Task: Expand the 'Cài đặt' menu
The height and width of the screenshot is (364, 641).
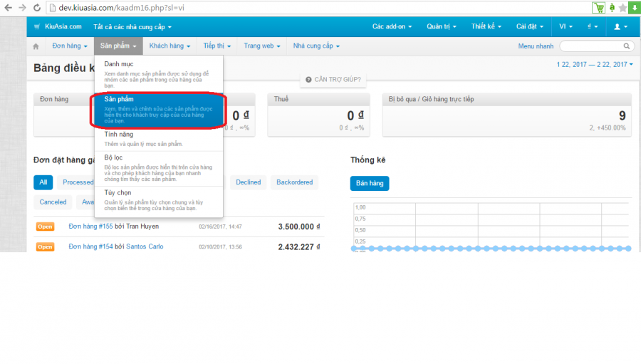Action: pyautogui.click(x=529, y=26)
